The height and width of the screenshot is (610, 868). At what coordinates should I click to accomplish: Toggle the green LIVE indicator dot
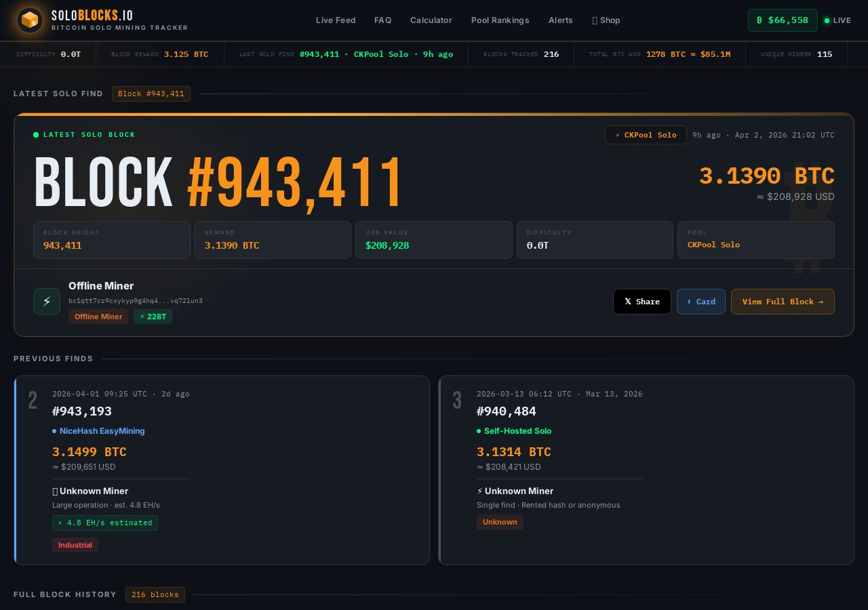pyautogui.click(x=827, y=21)
